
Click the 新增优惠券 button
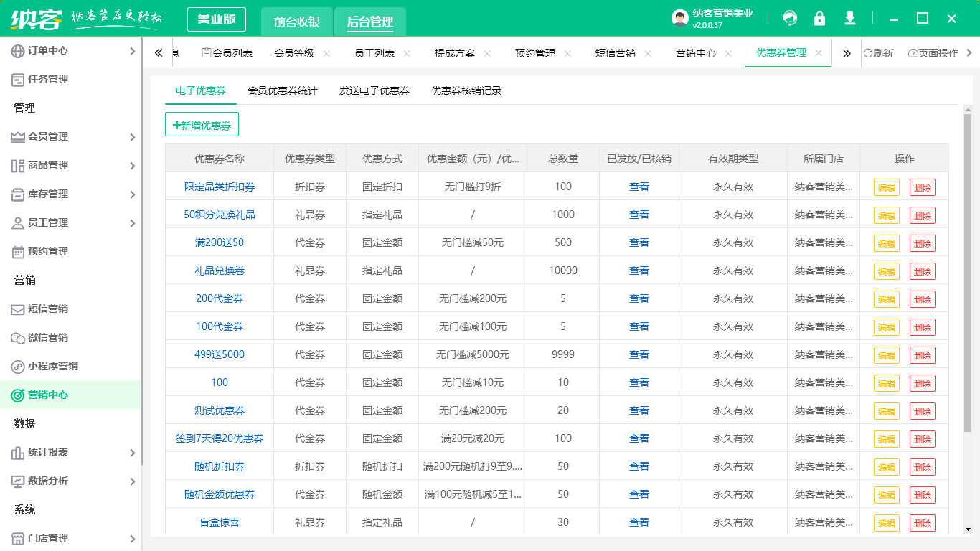click(x=202, y=123)
